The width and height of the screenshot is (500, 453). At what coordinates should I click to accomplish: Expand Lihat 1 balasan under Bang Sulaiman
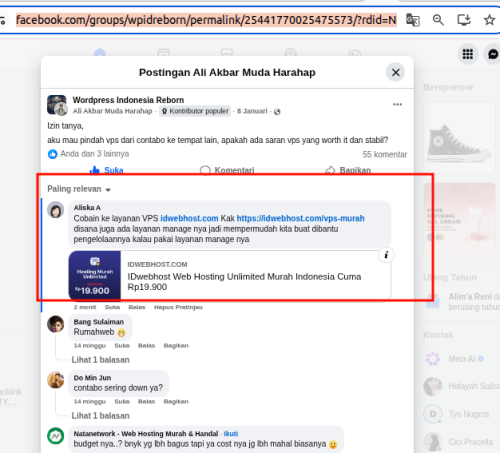click(100, 360)
